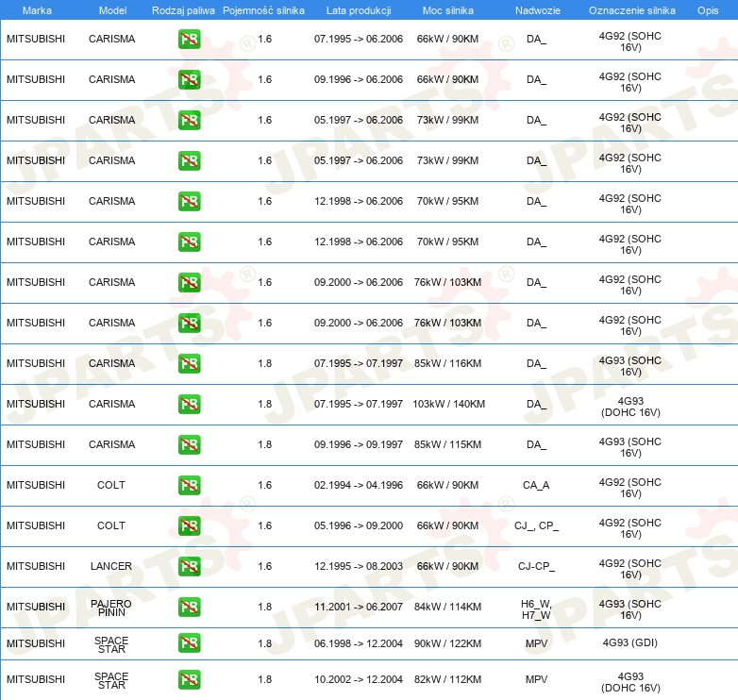Click the fuel icon in the 85kW / 116KM Carisma row

coord(189,363)
